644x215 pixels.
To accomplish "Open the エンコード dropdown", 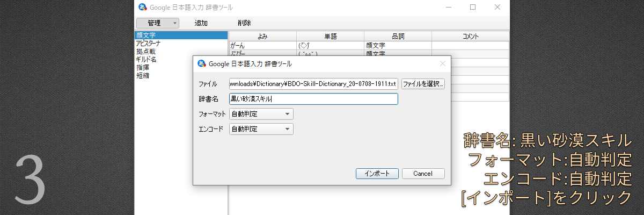I will coord(261,129).
